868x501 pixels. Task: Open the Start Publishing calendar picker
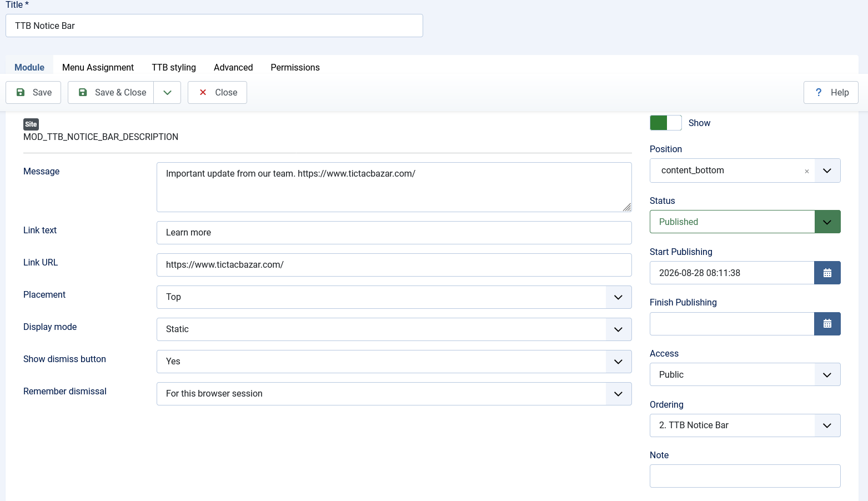pos(827,273)
